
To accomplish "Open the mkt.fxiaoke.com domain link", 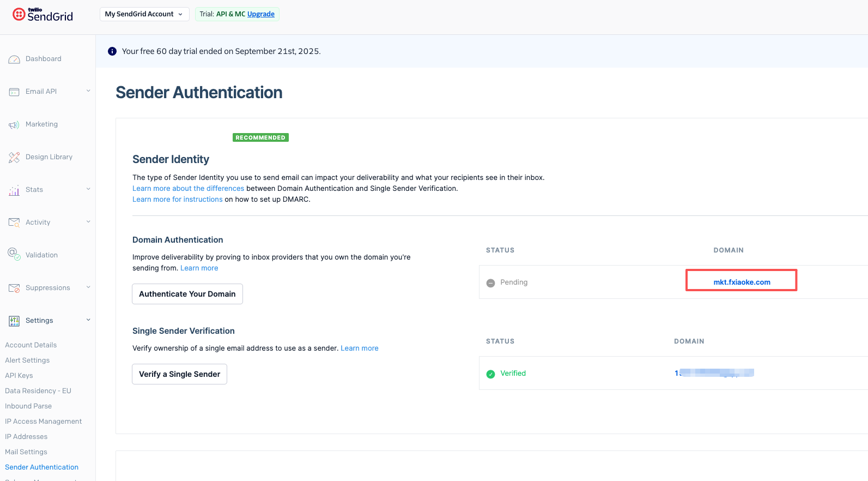I will coord(742,282).
